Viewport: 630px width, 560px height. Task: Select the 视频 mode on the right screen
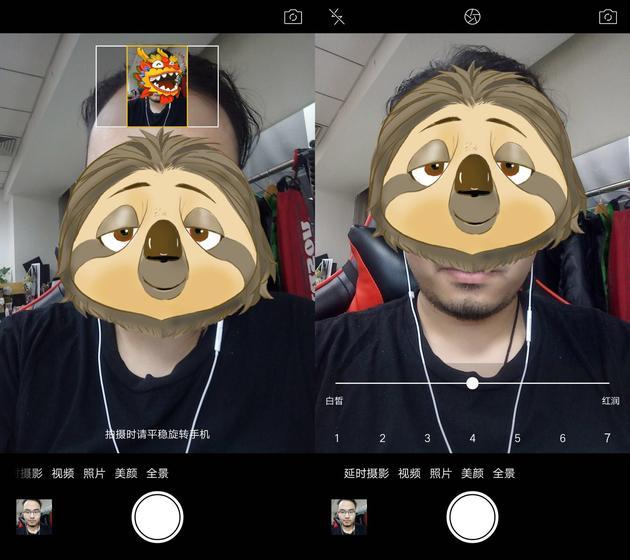(409, 473)
